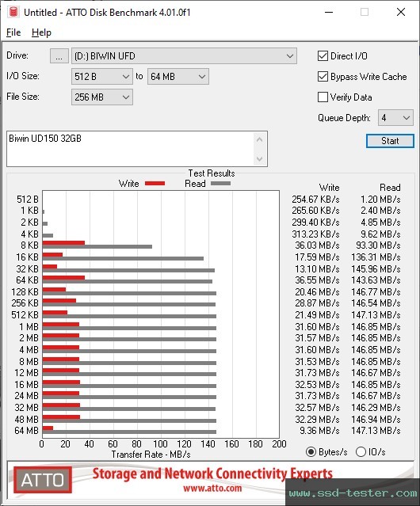The height and width of the screenshot is (506, 420).
Task: Minimize the ATTO Disk Benchmark window
Action: tap(329, 12)
